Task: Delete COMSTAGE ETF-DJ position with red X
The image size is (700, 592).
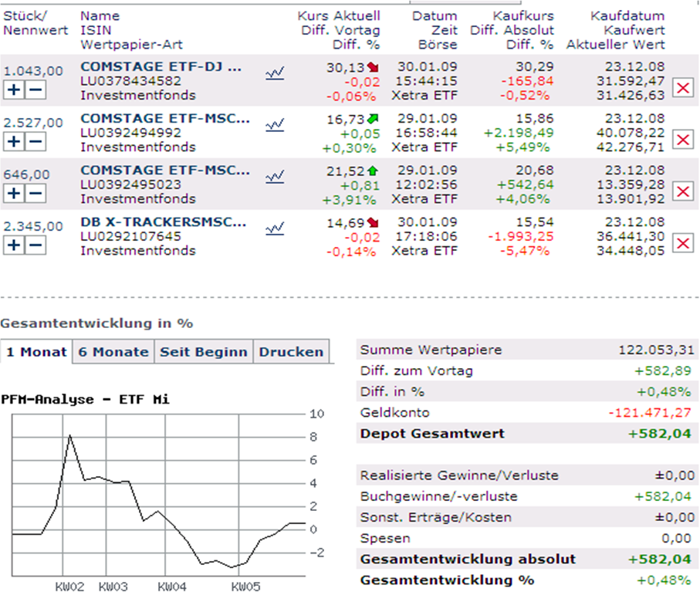Action: coord(682,88)
